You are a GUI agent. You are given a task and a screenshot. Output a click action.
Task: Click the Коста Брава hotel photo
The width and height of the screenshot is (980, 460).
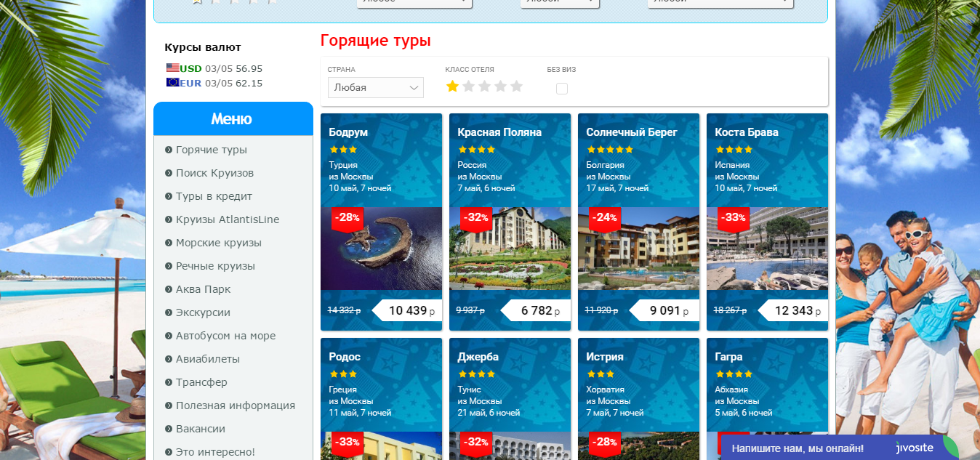[x=767, y=249]
